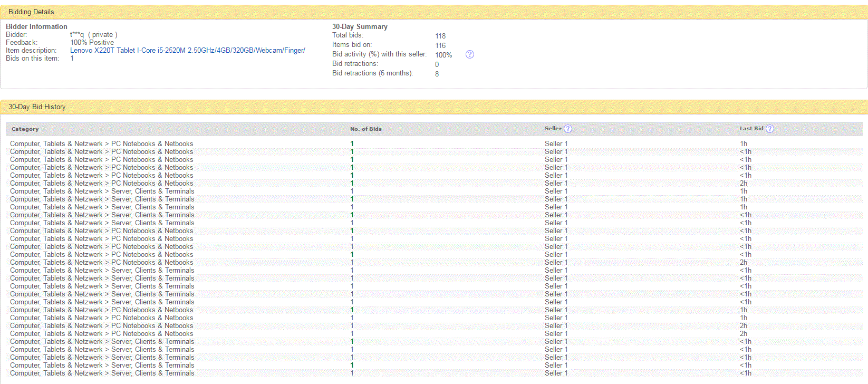Image resolution: width=868 pixels, height=384 pixels.
Task: Click the bidder name t***q
Action: [77, 35]
